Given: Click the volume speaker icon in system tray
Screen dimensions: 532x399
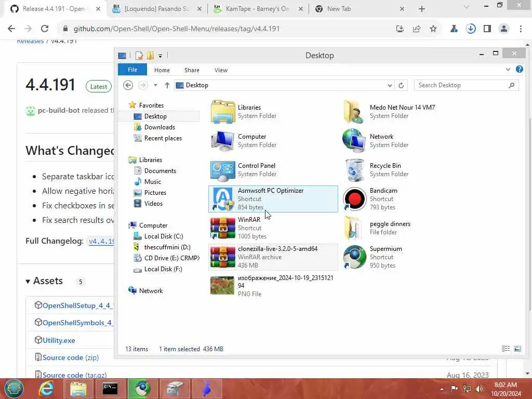Looking at the screenshot, I should coord(479,389).
